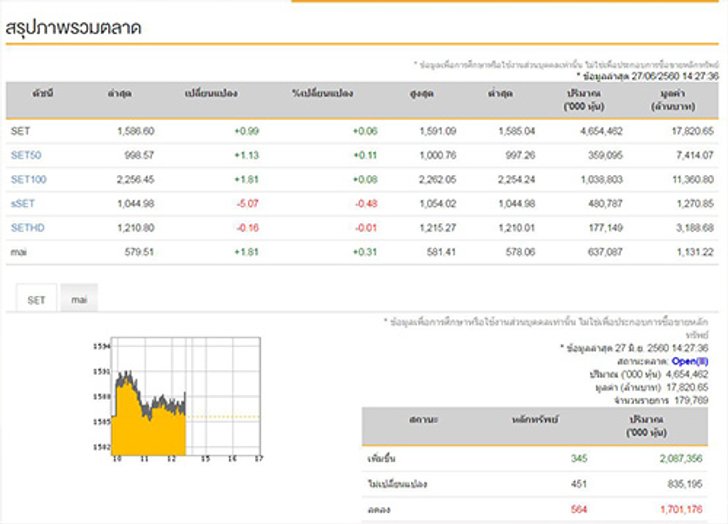Select transaction count 179,789
The height and width of the screenshot is (524, 728).
[x=691, y=400]
